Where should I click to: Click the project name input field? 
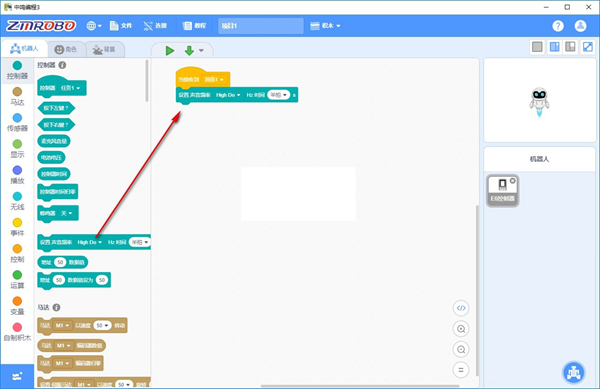pyautogui.click(x=261, y=26)
